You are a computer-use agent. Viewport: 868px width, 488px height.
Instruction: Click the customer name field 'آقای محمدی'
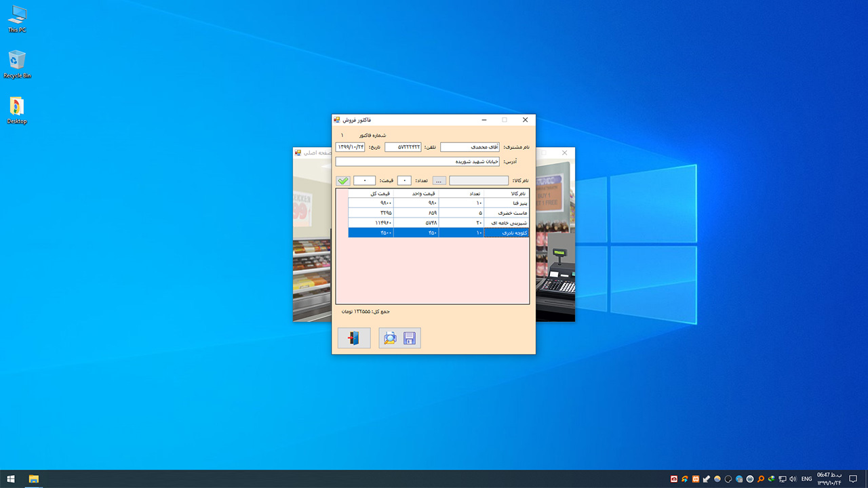point(470,147)
